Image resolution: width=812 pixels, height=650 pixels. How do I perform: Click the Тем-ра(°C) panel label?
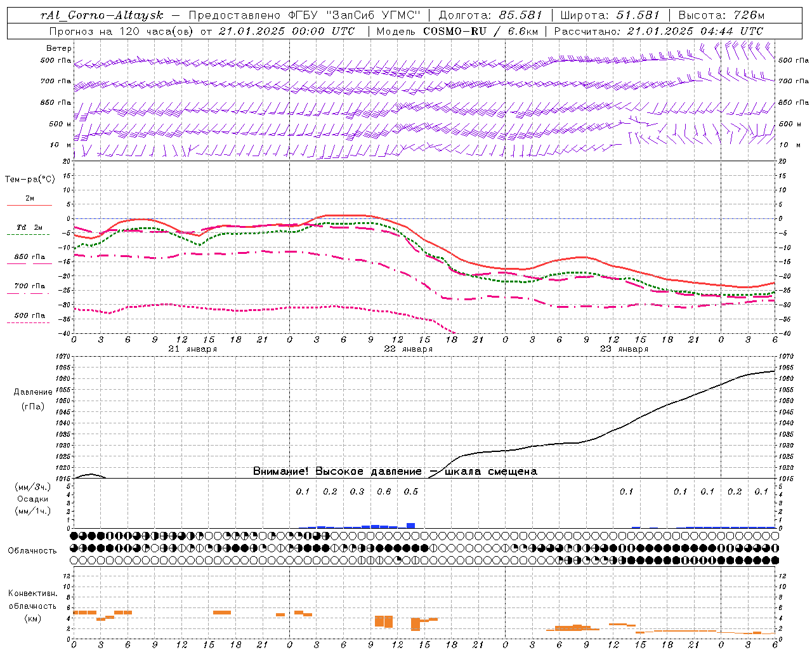point(30,180)
